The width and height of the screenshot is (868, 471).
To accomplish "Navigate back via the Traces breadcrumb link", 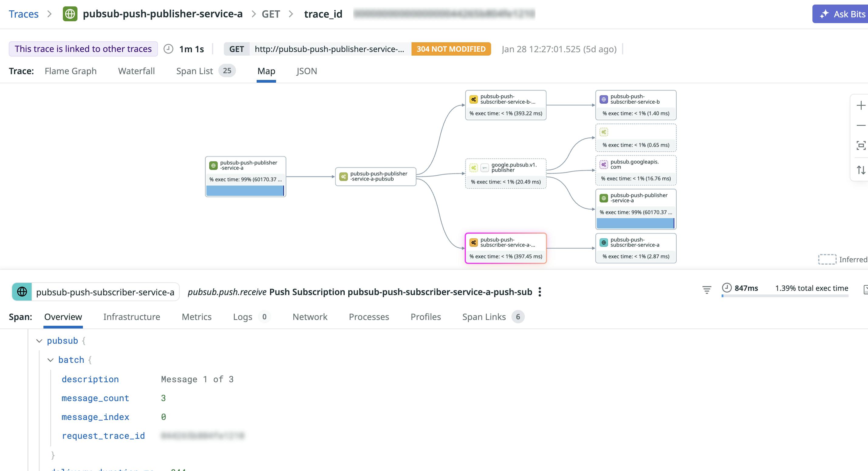I will click(24, 14).
